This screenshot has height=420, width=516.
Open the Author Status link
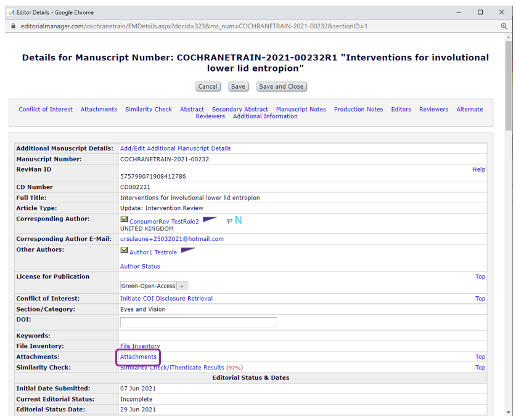click(x=140, y=267)
